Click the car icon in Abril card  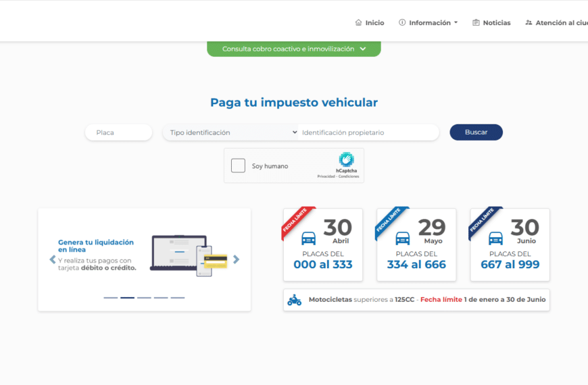coord(309,238)
